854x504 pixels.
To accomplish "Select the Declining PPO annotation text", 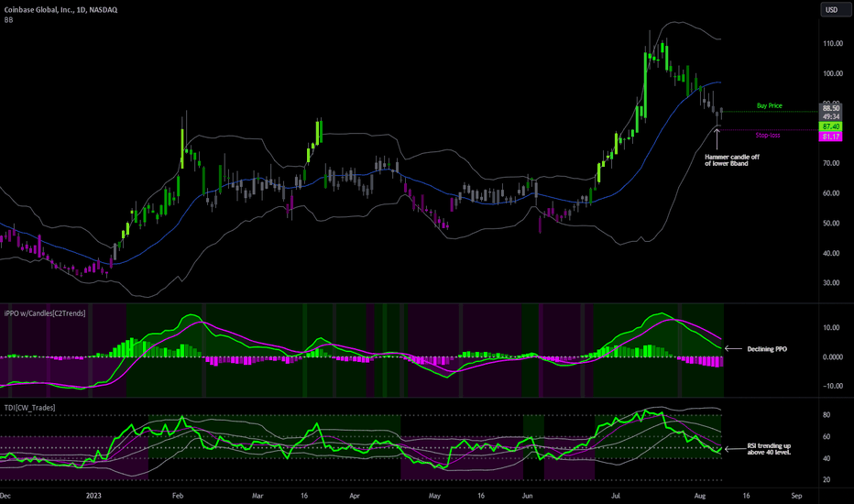I will [767, 349].
